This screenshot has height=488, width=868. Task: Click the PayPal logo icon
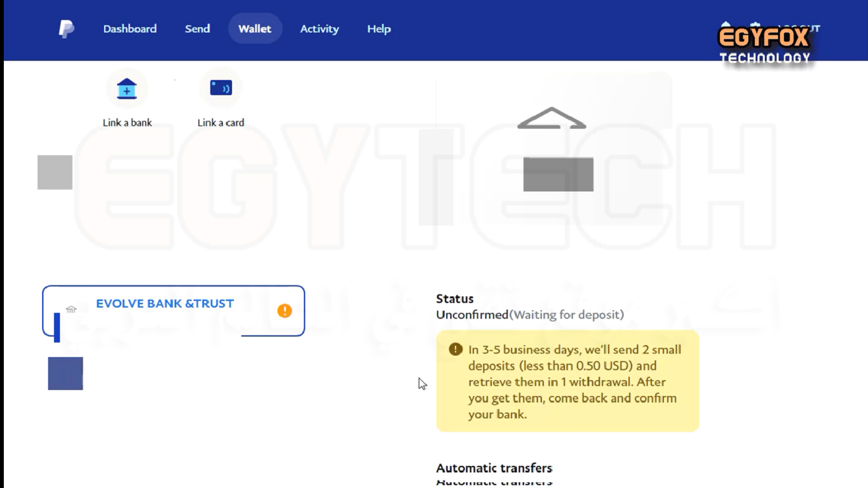(66, 29)
